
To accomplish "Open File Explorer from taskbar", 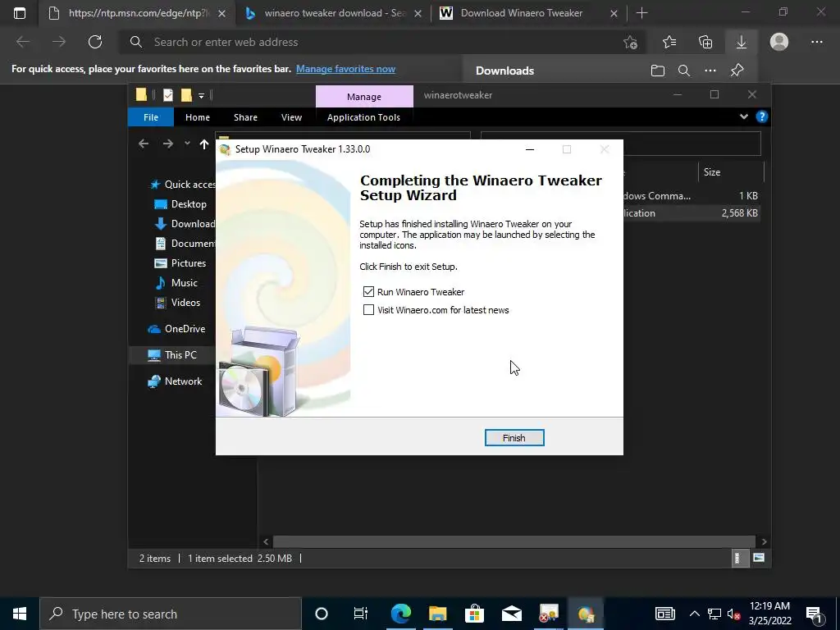I will (438, 614).
